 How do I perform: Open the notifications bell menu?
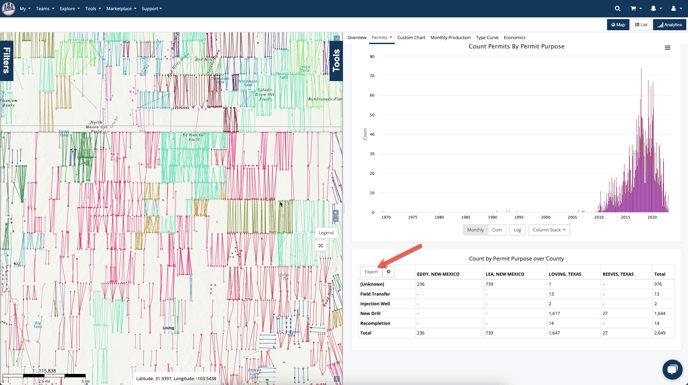tap(656, 8)
